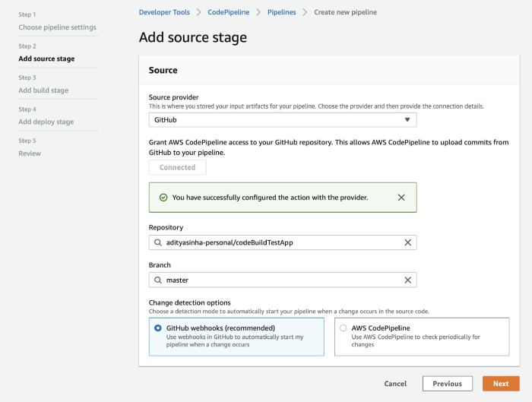Clear the Branch field using its X icon
Screen dimensions: 532x402
408,280
